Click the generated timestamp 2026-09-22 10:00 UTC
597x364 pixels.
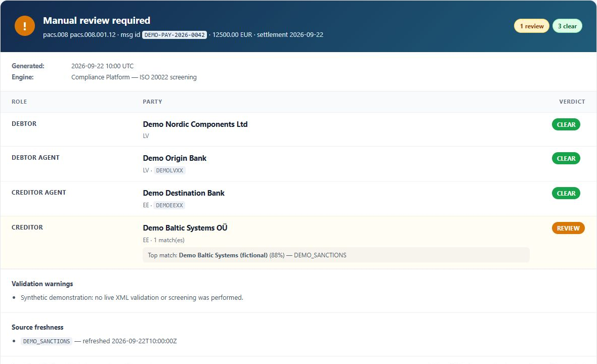102,66
